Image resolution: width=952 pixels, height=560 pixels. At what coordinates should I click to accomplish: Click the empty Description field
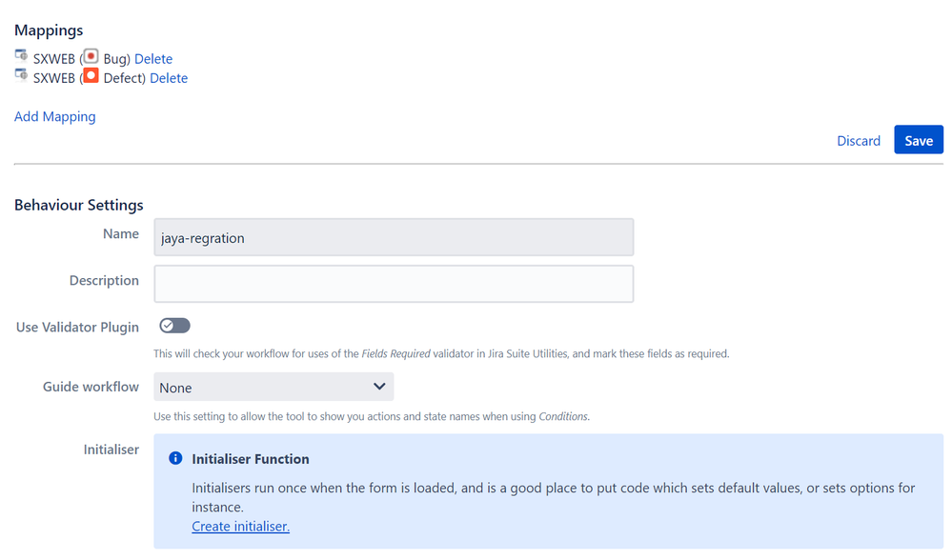394,283
